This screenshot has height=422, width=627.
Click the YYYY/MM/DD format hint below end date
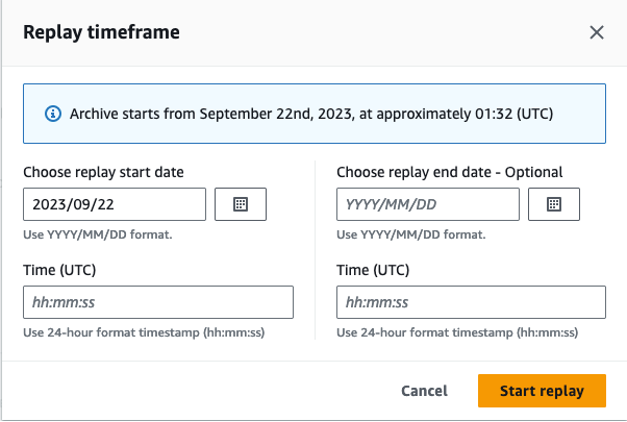(411, 235)
